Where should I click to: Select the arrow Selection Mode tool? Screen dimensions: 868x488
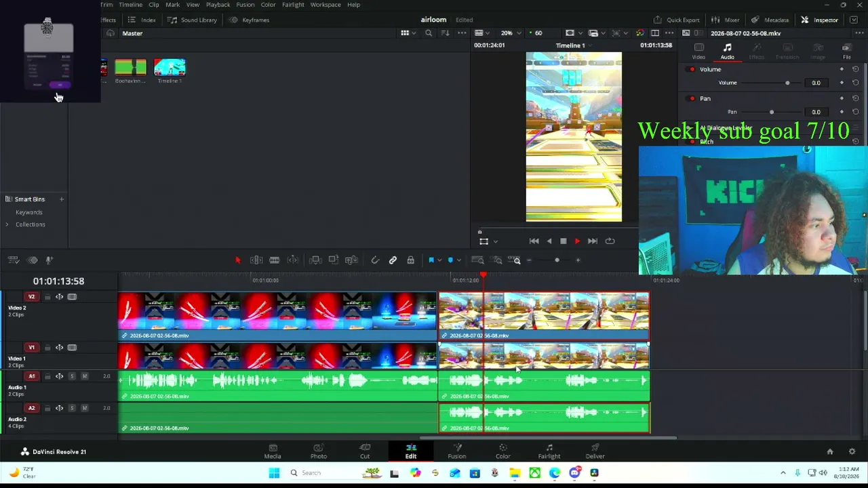(x=237, y=260)
